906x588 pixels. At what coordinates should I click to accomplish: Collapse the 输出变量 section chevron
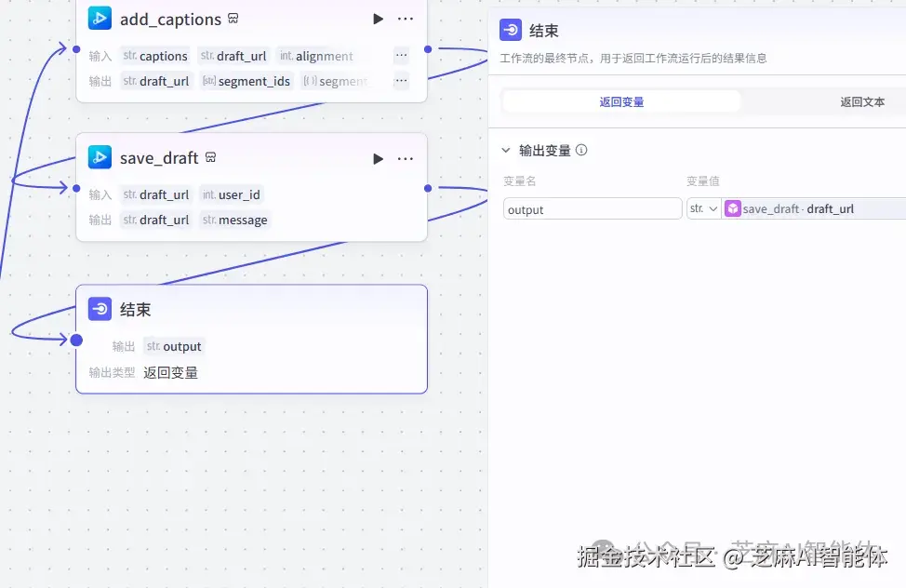[x=504, y=152]
